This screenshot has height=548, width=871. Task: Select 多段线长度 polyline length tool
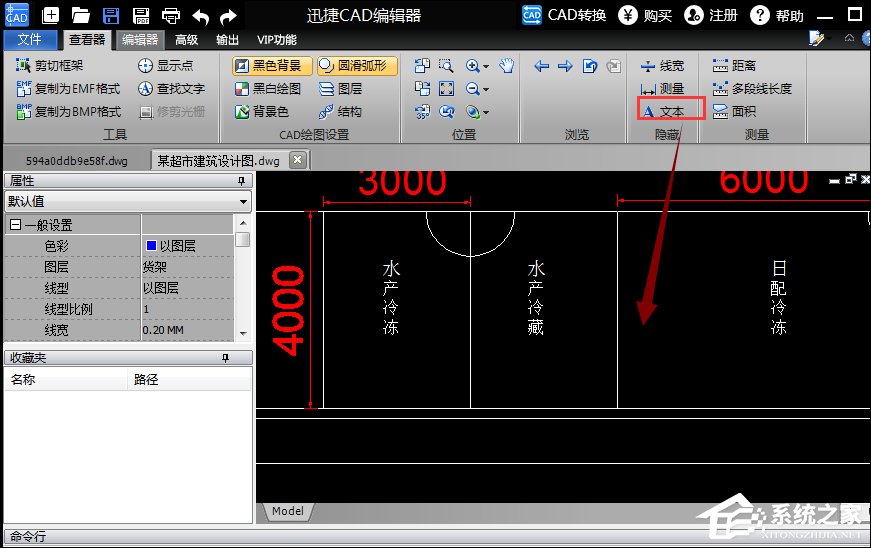[x=752, y=88]
